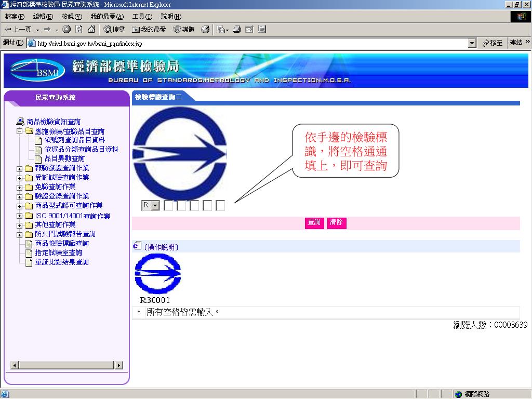The height and width of the screenshot is (399, 532).
Task: Click the page icon in the status bar
Action: pyautogui.click(x=5, y=394)
